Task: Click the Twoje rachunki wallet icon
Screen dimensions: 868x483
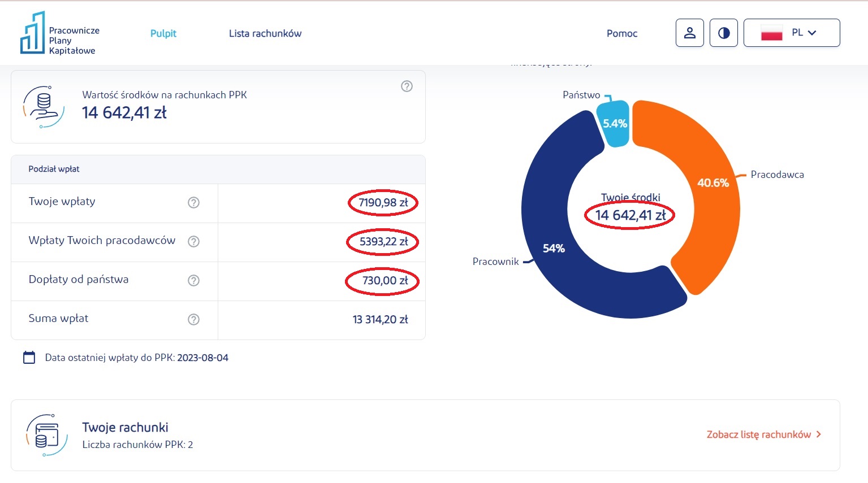Action: [46, 436]
